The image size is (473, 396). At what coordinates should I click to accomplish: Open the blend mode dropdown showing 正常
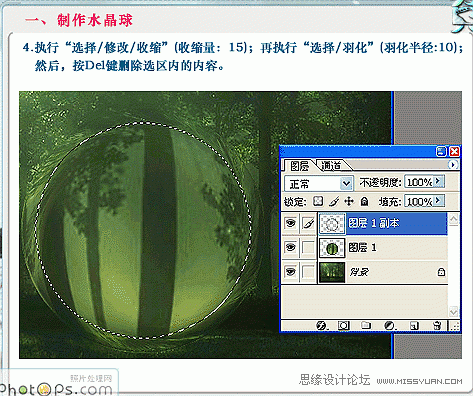click(319, 183)
